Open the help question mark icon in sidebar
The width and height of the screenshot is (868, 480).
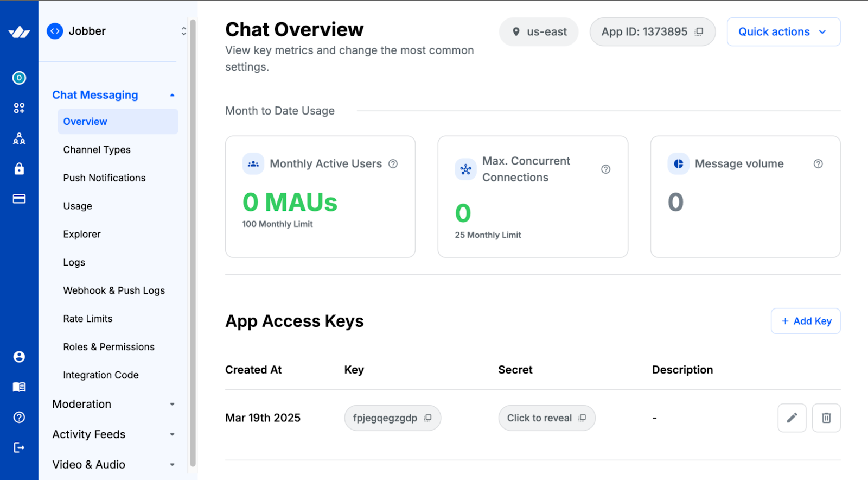(x=19, y=417)
